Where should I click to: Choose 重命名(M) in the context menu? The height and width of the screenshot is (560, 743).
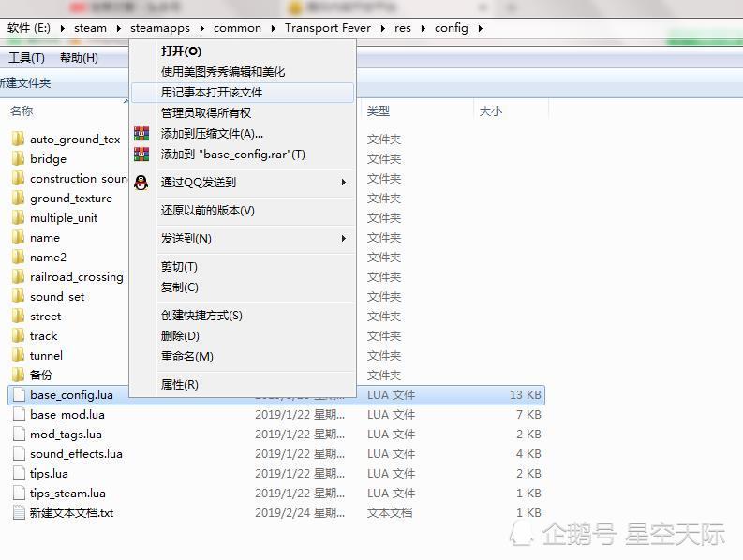pos(243,356)
